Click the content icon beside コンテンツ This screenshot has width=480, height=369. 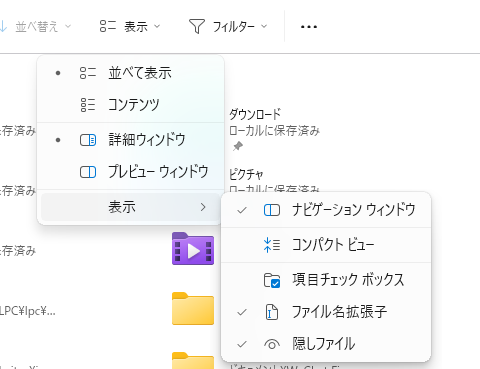click(x=88, y=105)
